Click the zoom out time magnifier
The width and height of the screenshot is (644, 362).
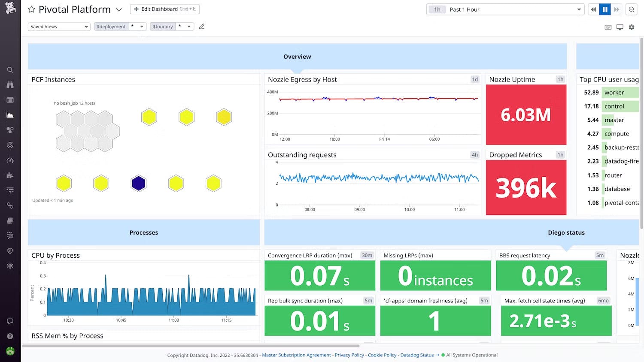coord(632,9)
